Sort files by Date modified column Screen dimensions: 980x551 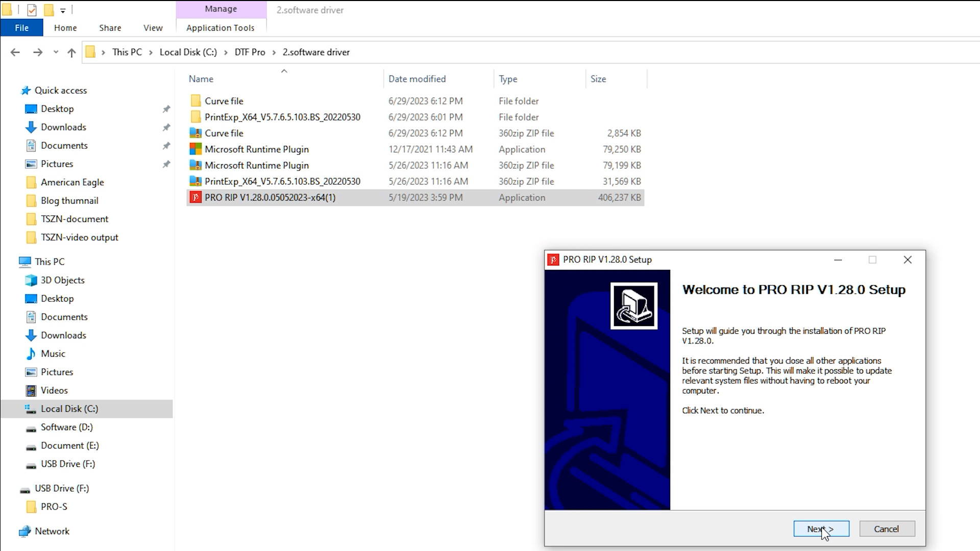pyautogui.click(x=416, y=79)
